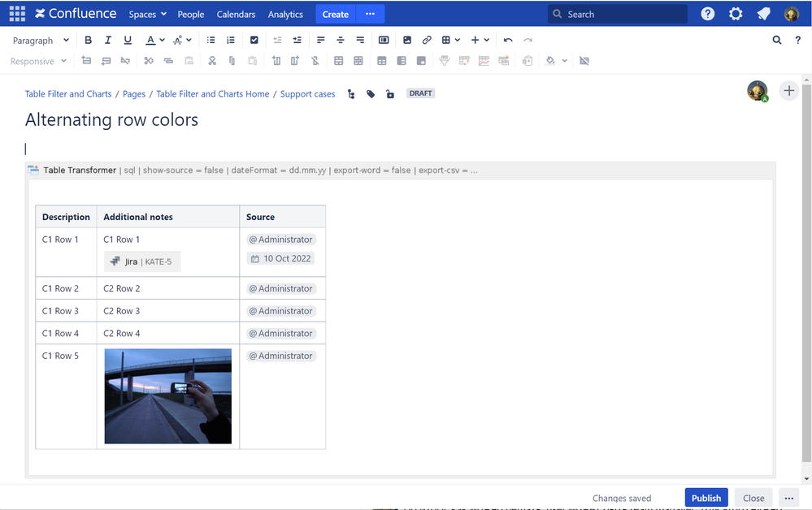The image size is (812, 510).
Task: Open the Responsive table width dropdown
Action: point(38,61)
